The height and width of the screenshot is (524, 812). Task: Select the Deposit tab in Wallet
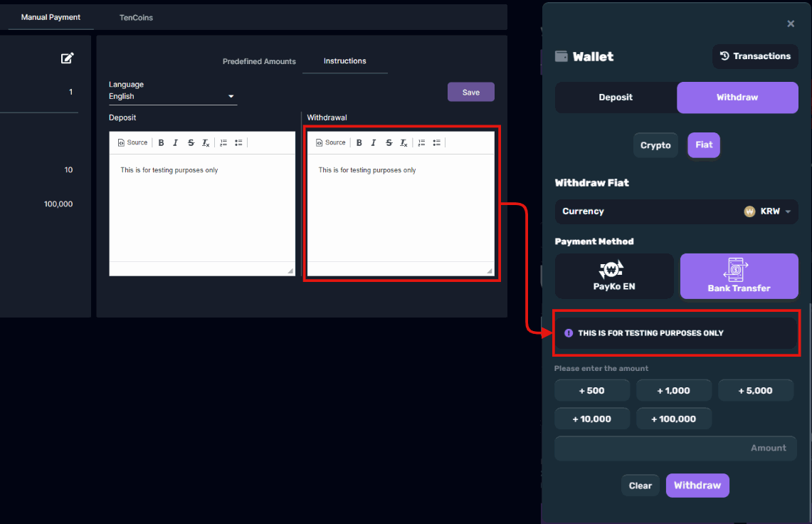(616, 98)
